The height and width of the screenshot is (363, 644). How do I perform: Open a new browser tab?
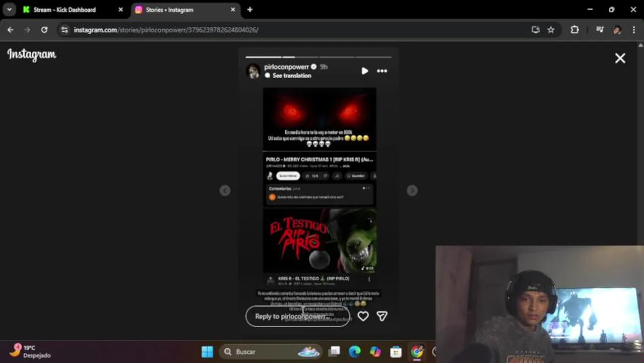point(250,10)
